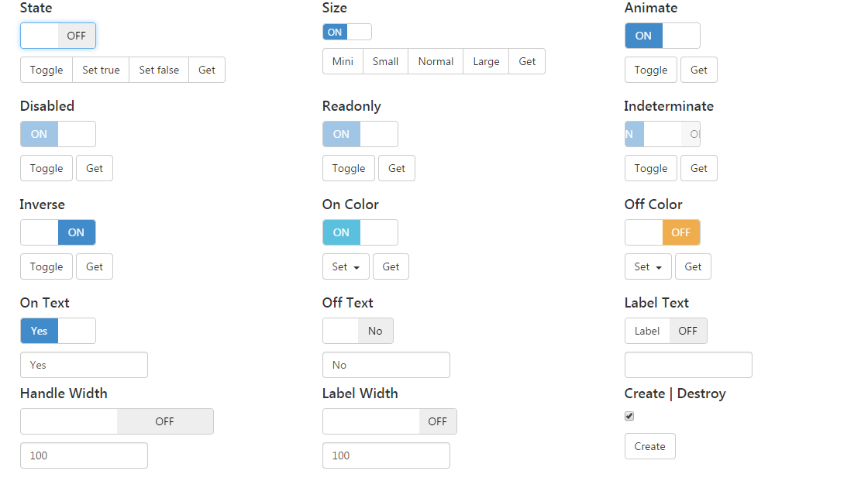
Task: Click the On Text input containing Yes
Action: click(x=84, y=365)
